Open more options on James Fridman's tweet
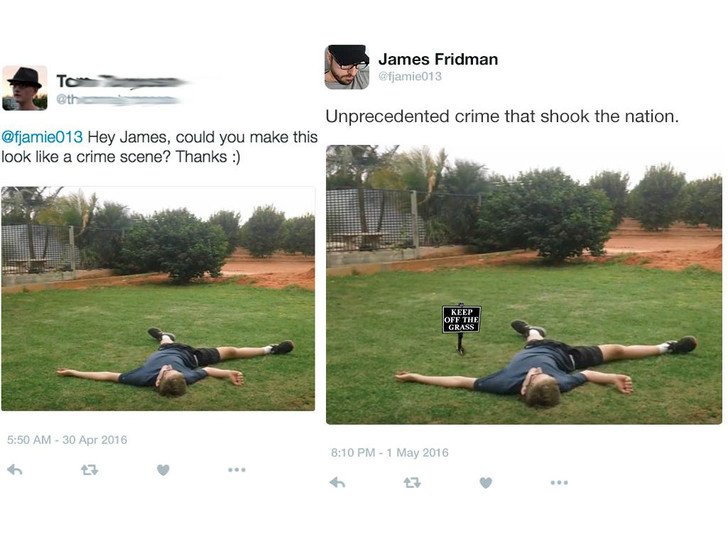Image resolution: width=728 pixels, height=534 pixels. click(x=559, y=482)
